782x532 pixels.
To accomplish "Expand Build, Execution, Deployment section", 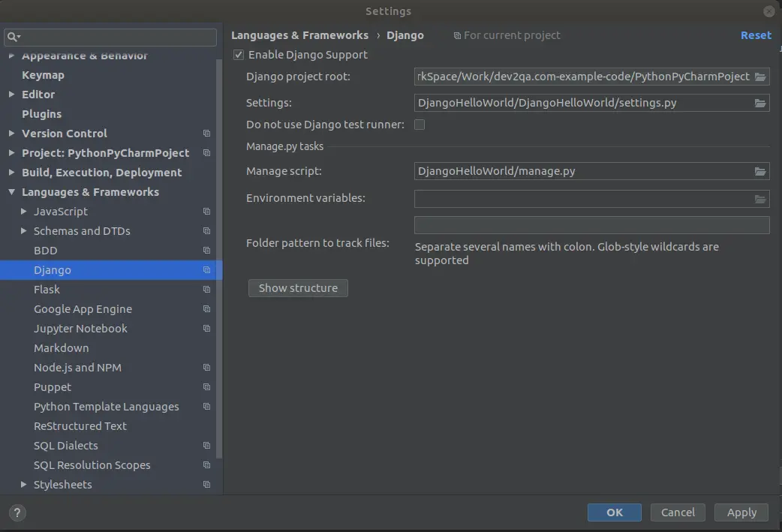I will [x=11, y=172].
